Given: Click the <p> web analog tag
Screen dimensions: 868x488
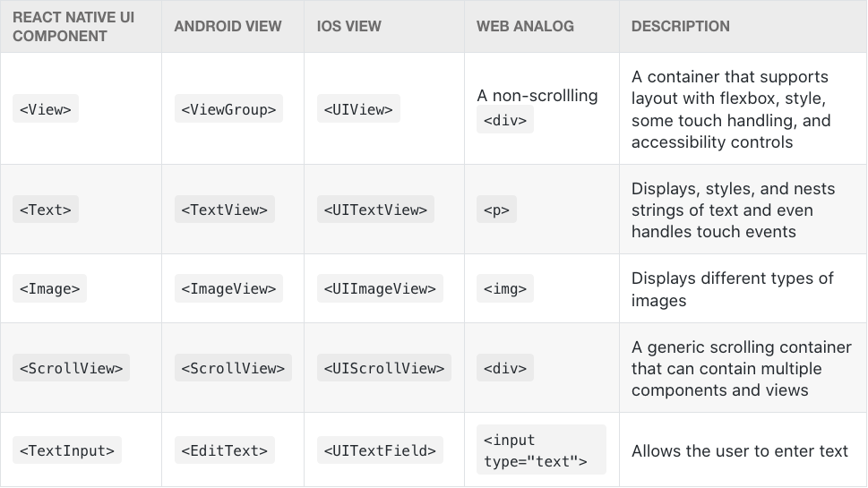Looking at the screenshot, I should click(496, 210).
